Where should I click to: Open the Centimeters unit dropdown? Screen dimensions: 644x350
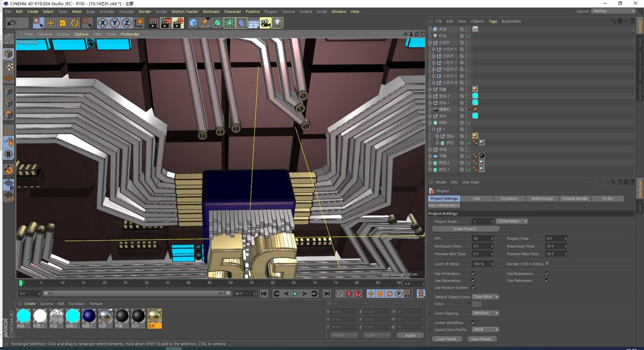512,221
